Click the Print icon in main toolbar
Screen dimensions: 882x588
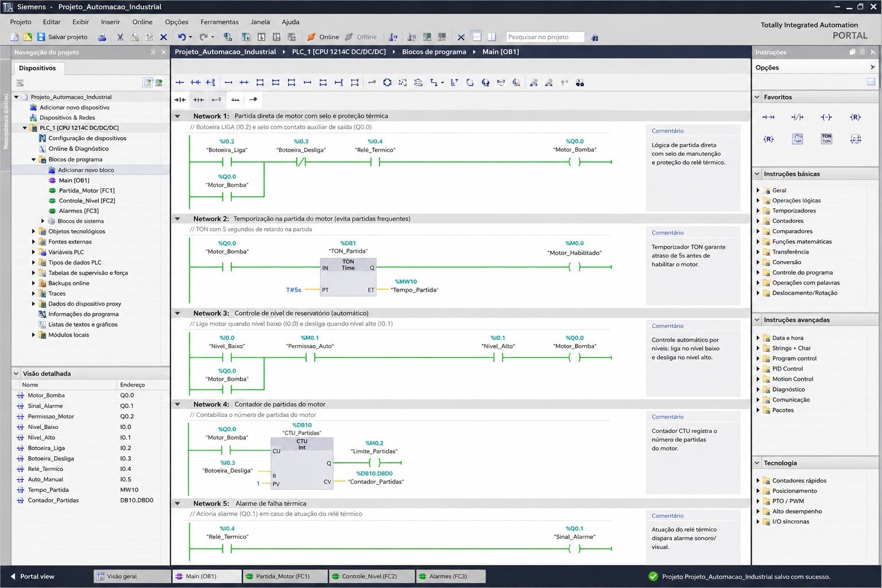click(x=102, y=37)
